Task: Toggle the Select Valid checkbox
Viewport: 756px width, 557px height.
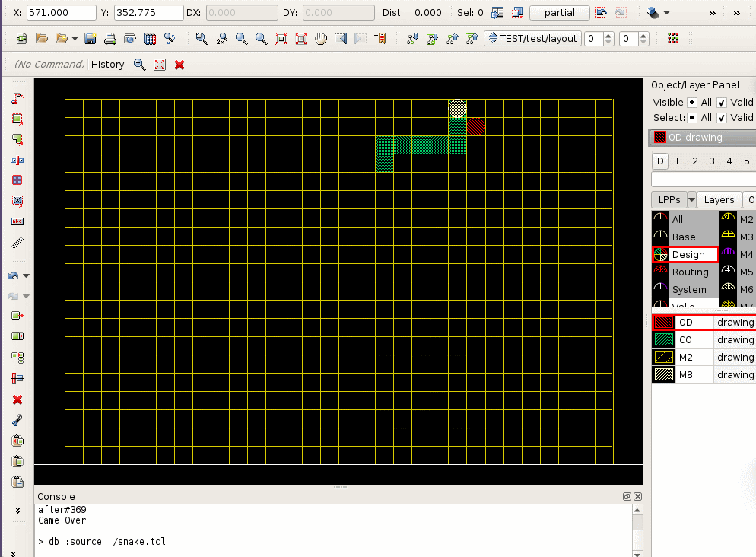Action: pos(722,118)
